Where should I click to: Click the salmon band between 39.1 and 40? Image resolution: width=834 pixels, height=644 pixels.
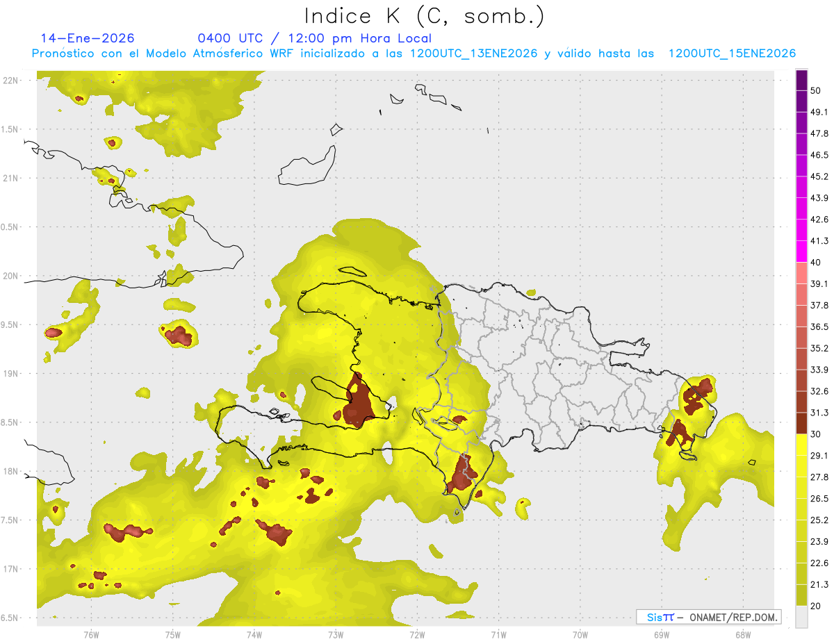(x=801, y=273)
